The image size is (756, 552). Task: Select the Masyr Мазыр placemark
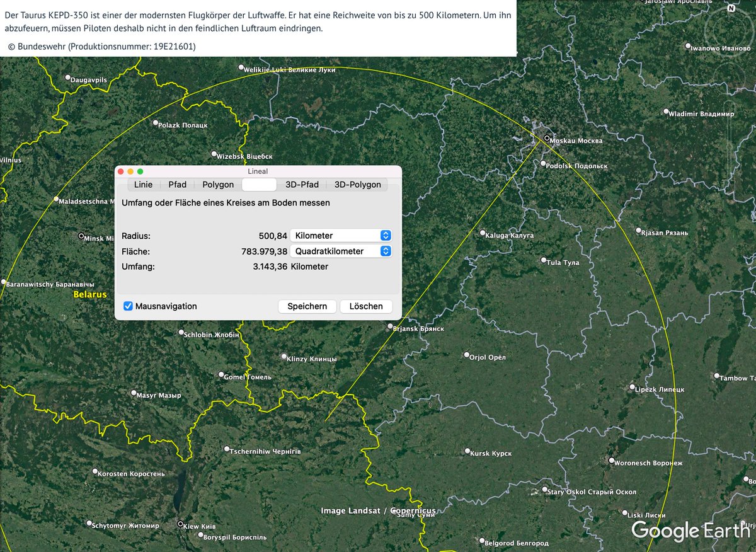(134, 393)
